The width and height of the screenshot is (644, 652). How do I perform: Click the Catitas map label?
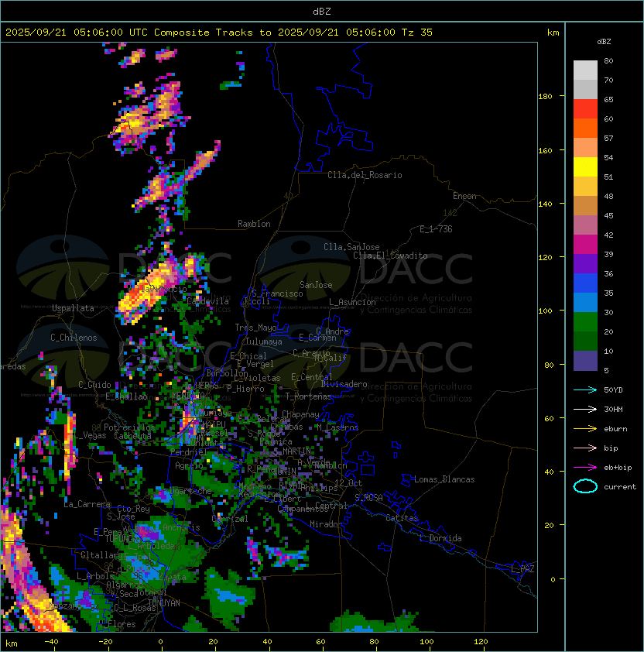[x=402, y=518]
